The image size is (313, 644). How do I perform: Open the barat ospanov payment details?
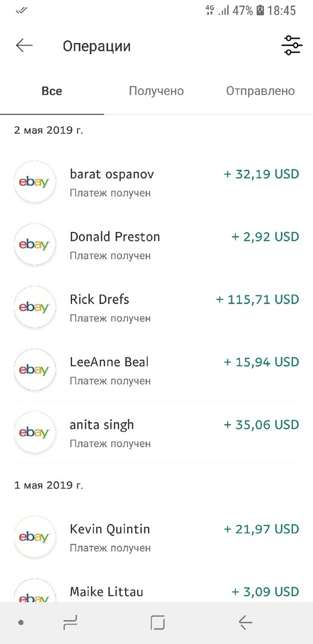click(156, 182)
